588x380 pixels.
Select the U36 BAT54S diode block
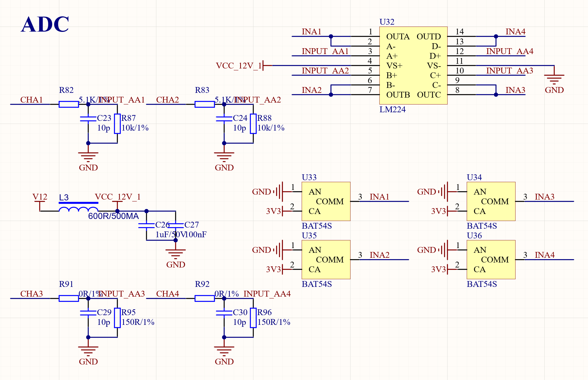[x=491, y=259]
